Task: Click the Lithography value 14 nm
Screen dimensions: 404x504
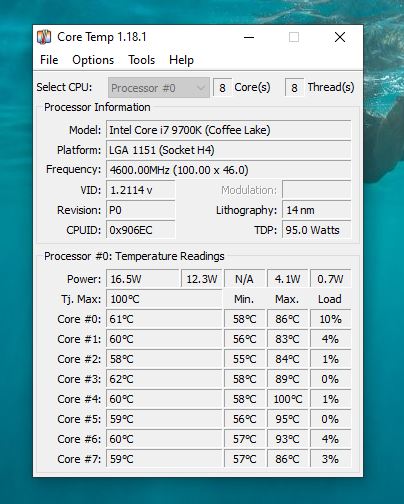Action: 317,210
